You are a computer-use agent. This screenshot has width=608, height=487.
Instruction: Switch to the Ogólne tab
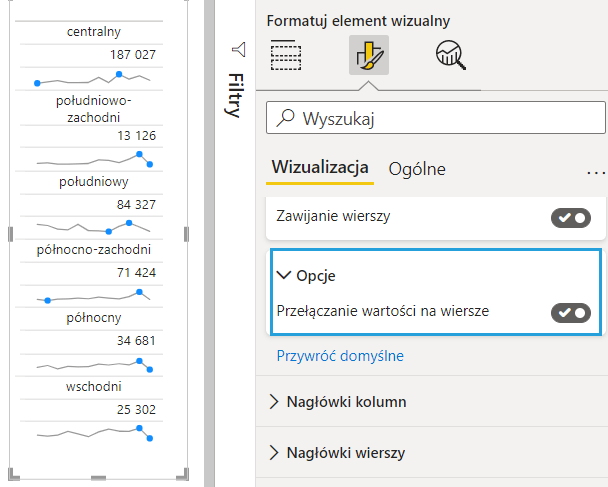417,169
